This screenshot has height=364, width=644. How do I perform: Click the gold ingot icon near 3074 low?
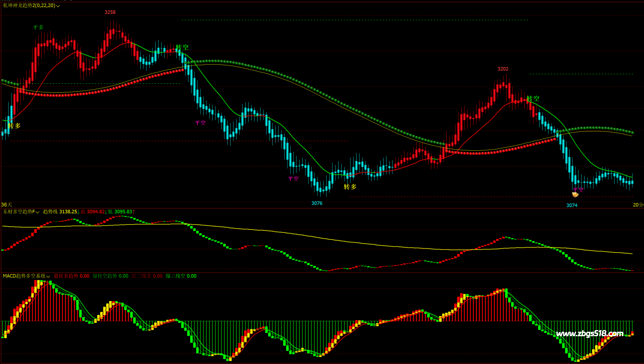575,194
